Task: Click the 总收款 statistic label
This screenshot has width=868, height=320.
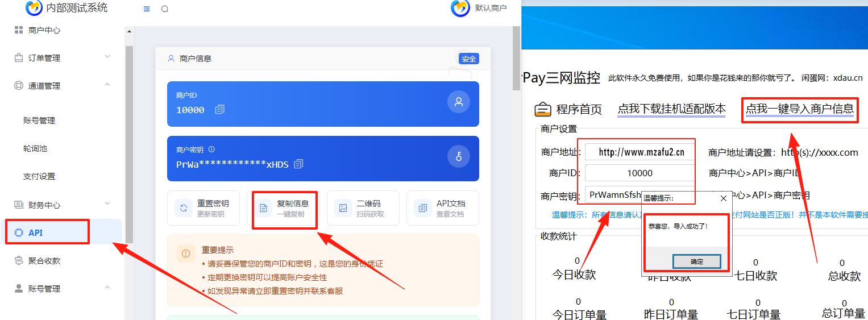Action: pyautogui.click(x=845, y=276)
